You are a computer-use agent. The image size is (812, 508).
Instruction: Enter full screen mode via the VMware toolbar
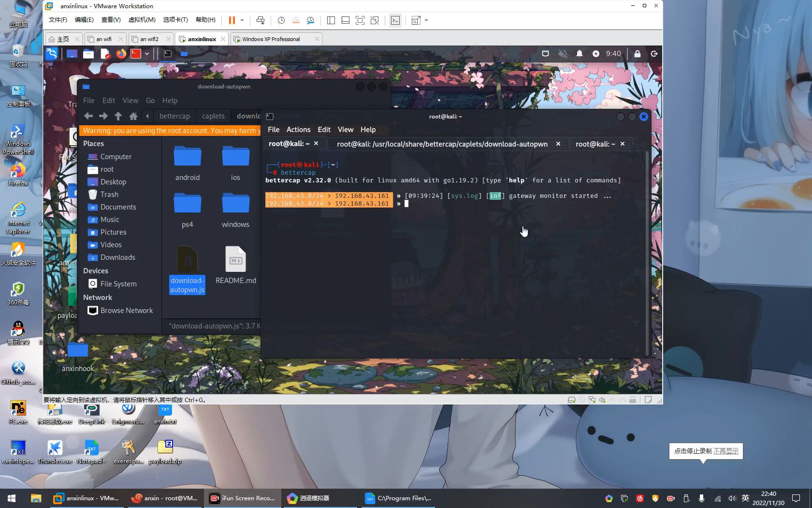point(360,20)
